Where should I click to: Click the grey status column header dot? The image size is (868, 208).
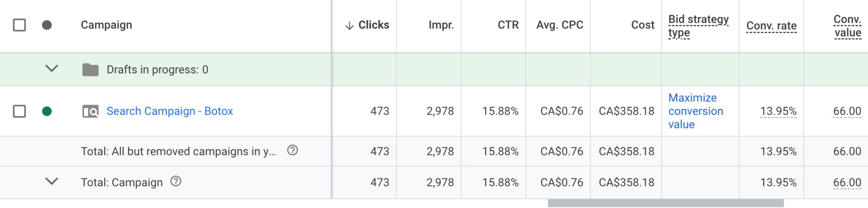click(x=47, y=25)
